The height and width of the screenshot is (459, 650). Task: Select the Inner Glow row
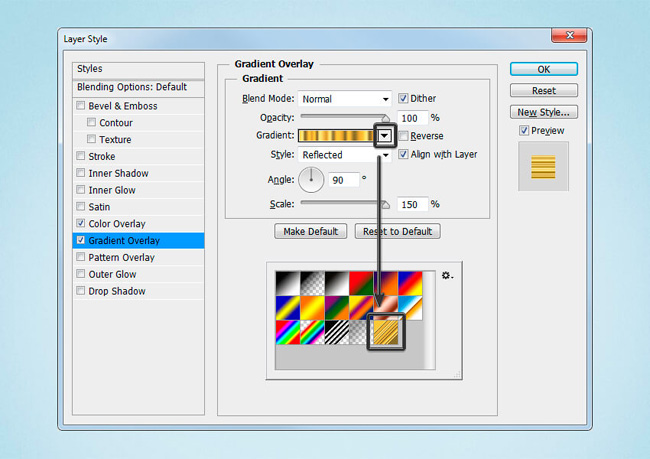[x=138, y=190]
